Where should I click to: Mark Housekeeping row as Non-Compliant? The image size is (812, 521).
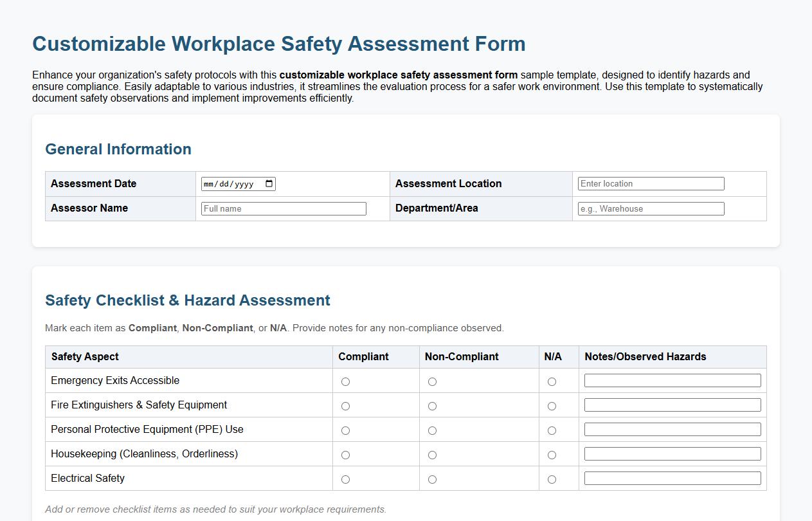coord(432,455)
